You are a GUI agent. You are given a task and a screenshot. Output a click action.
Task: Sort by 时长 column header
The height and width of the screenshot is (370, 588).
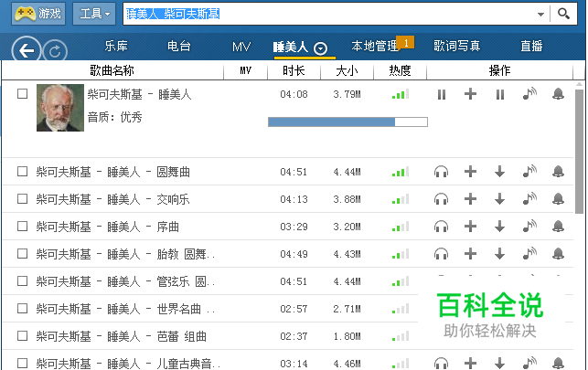click(294, 70)
